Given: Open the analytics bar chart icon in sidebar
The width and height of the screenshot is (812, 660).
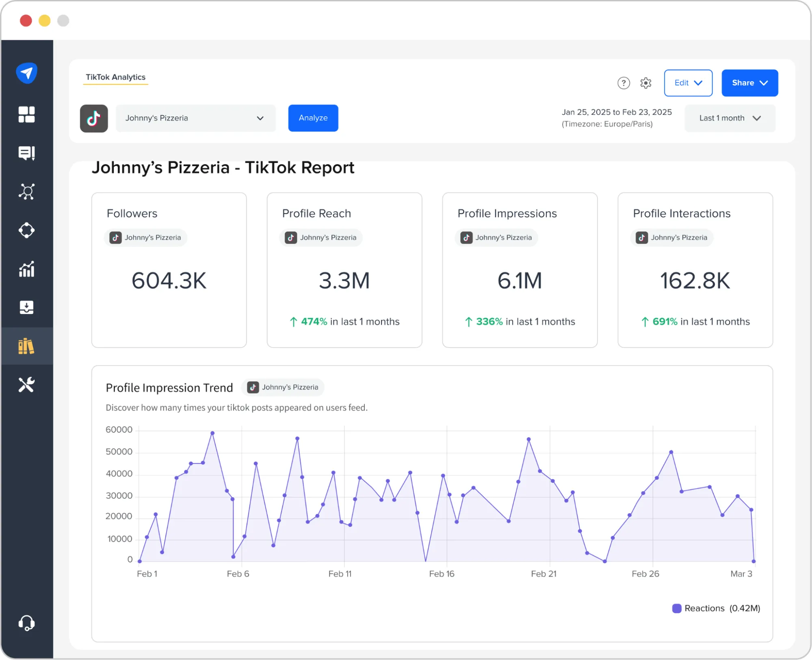Looking at the screenshot, I should click(x=27, y=269).
